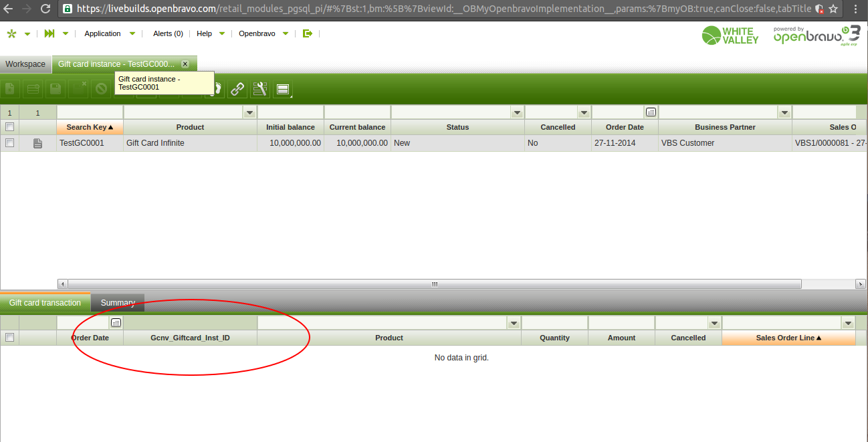Switch to the Summary tab
Viewport: 868px width, 442px height.
(118, 303)
